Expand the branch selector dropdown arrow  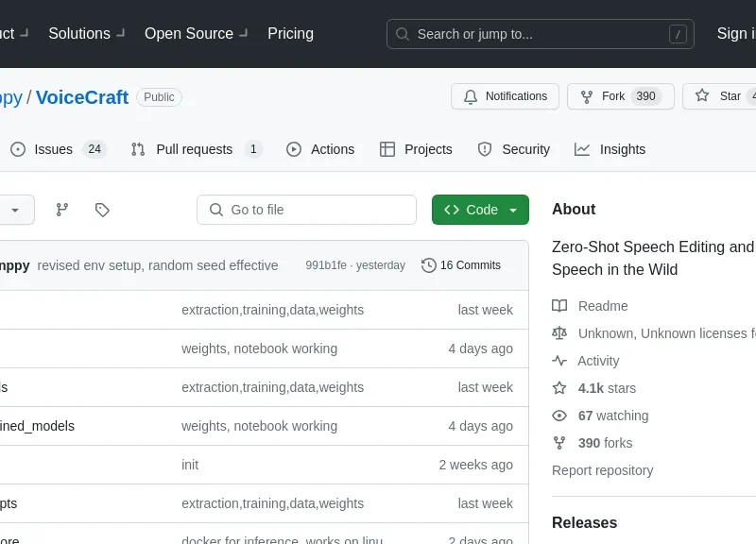(x=15, y=210)
